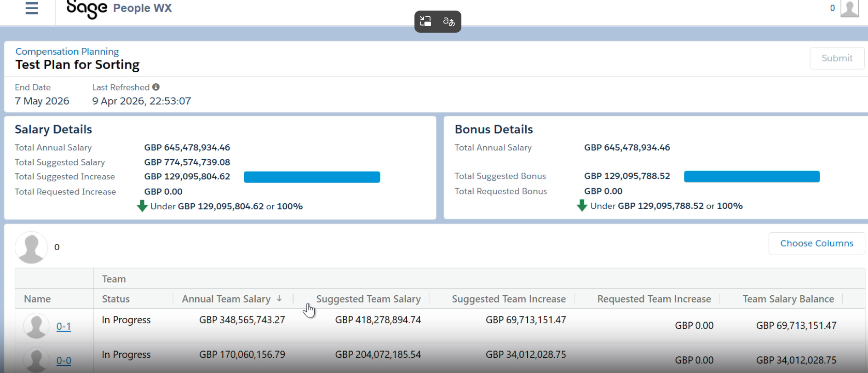Viewport: 868px width, 373px height.
Task: Click the avatar for team 0-1
Action: pyautogui.click(x=36, y=326)
